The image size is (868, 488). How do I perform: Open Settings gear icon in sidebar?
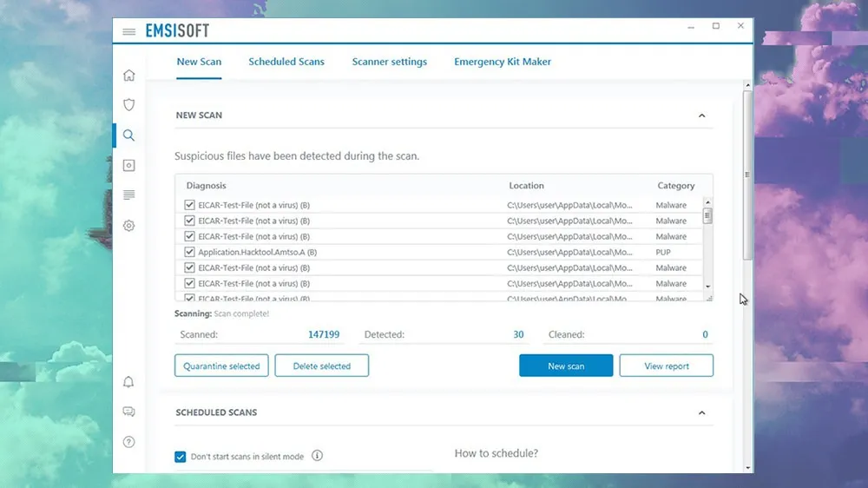pyautogui.click(x=129, y=226)
